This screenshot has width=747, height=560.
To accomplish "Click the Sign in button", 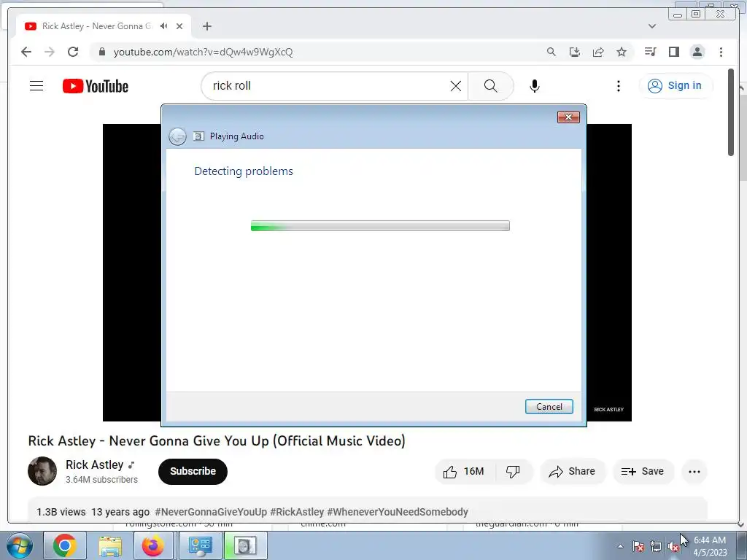I will click(x=675, y=86).
